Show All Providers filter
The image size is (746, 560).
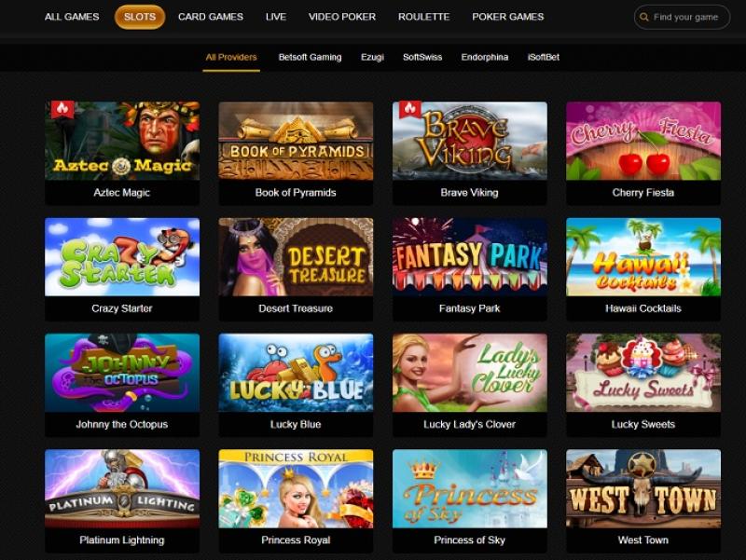[x=231, y=57]
